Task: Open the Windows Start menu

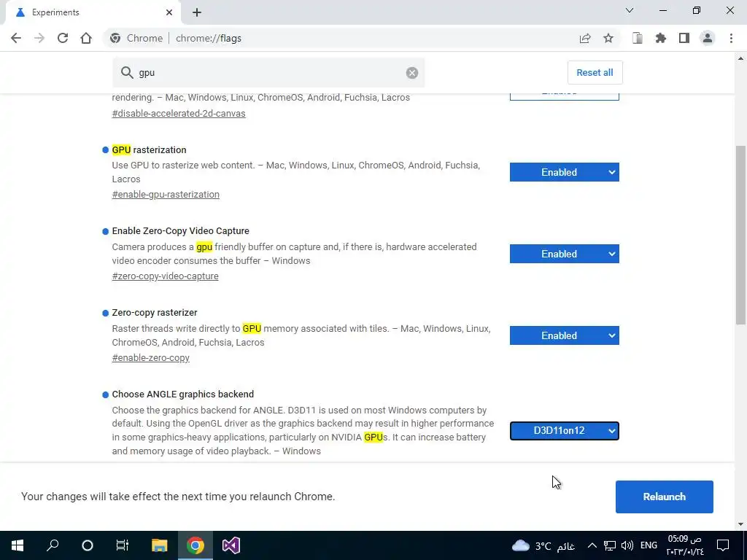Action: 18,545
